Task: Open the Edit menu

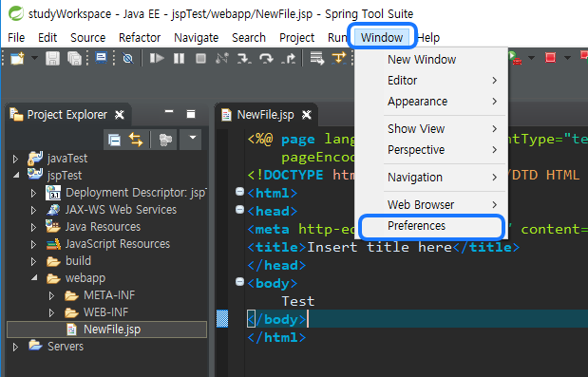Action: 47,37
